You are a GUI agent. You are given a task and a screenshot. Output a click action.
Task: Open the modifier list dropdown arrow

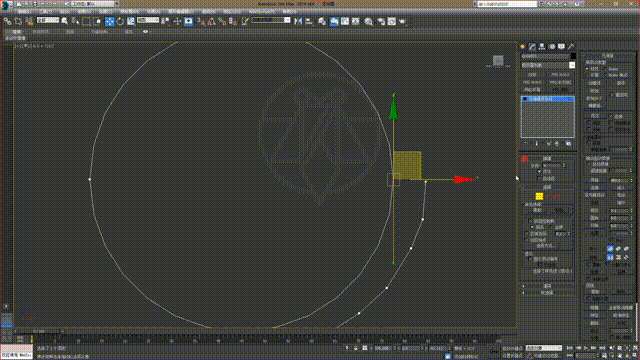(572, 65)
